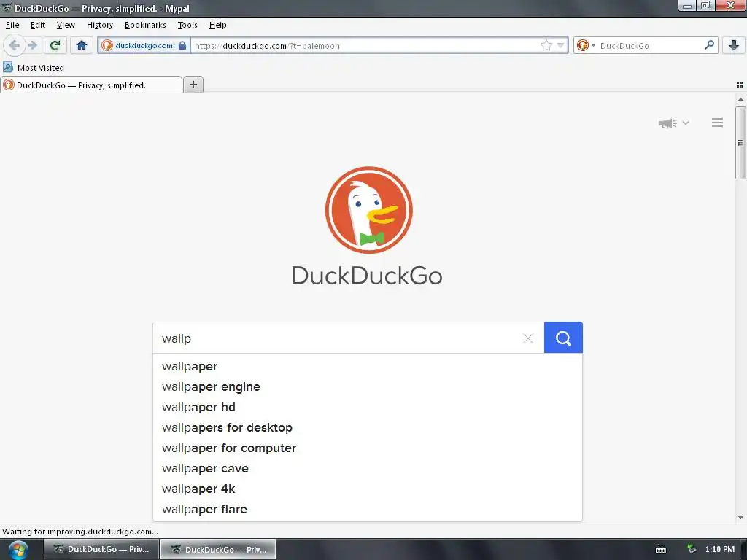Open the History menu
This screenshot has height=560, width=747.
tap(99, 25)
